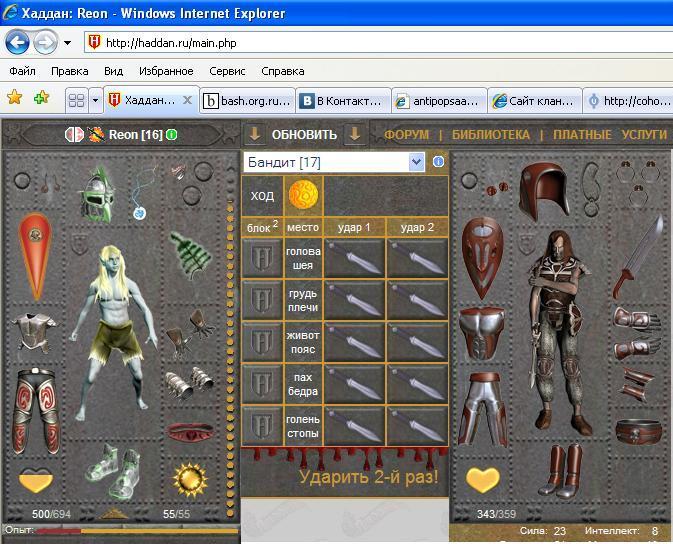673x544 pixels.
Task: Click Reon's green helmet item
Action: click(x=97, y=194)
